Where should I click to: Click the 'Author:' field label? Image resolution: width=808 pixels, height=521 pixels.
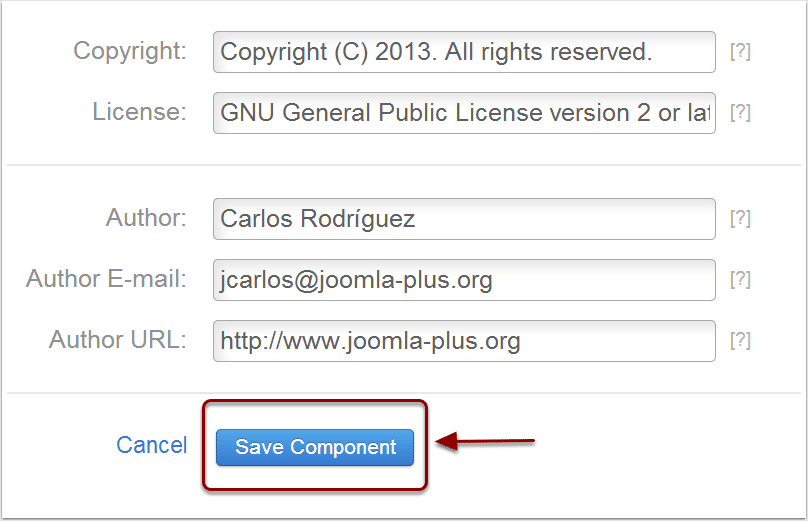point(146,218)
